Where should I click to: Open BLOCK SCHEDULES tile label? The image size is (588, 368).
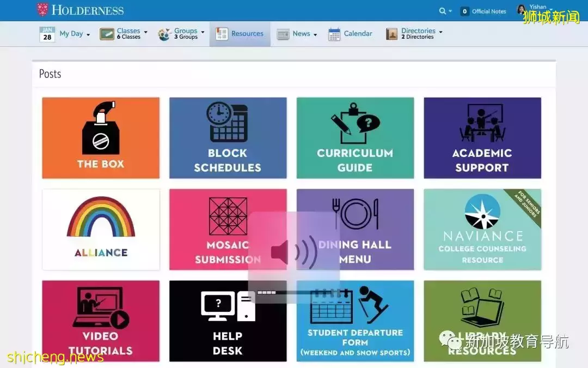[x=228, y=160]
